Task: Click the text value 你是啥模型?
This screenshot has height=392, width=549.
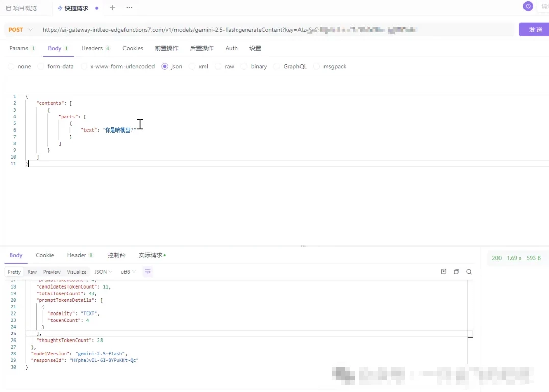Action: (119, 130)
